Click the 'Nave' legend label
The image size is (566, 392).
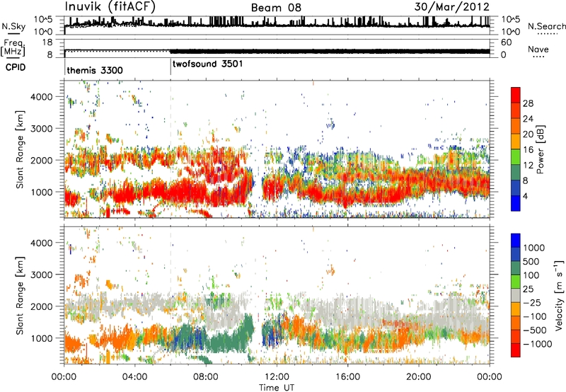click(x=538, y=49)
